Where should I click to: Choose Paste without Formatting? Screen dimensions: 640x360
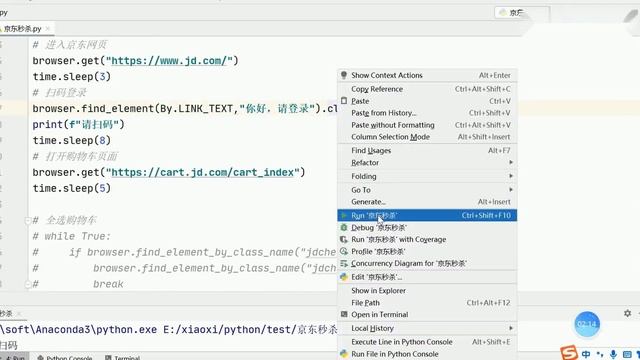click(x=427, y=125)
